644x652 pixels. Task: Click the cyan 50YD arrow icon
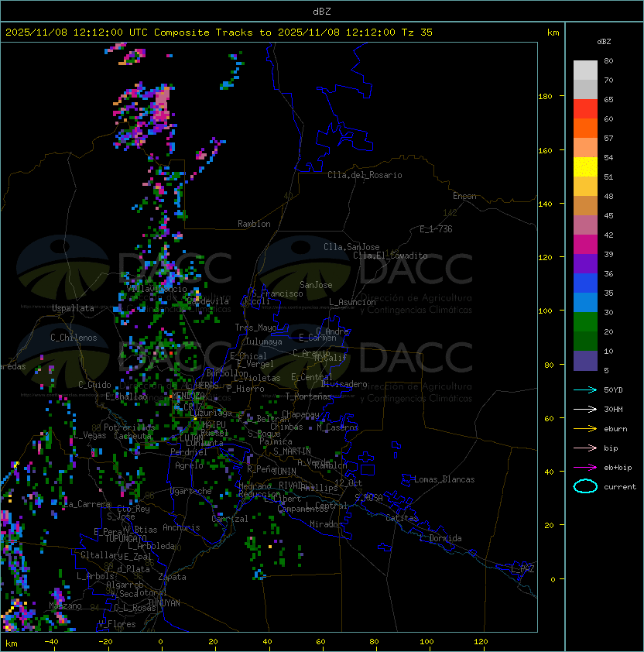pyautogui.click(x=585, y=390)
